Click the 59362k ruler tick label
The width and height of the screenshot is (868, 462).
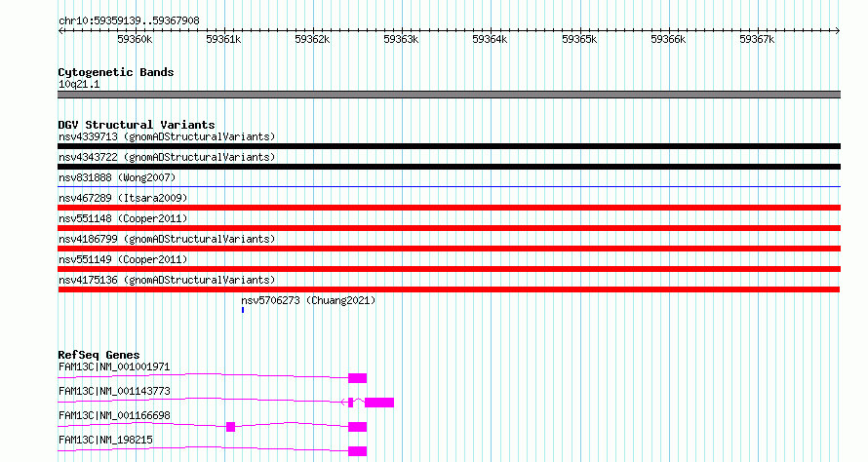coord(312,40)
